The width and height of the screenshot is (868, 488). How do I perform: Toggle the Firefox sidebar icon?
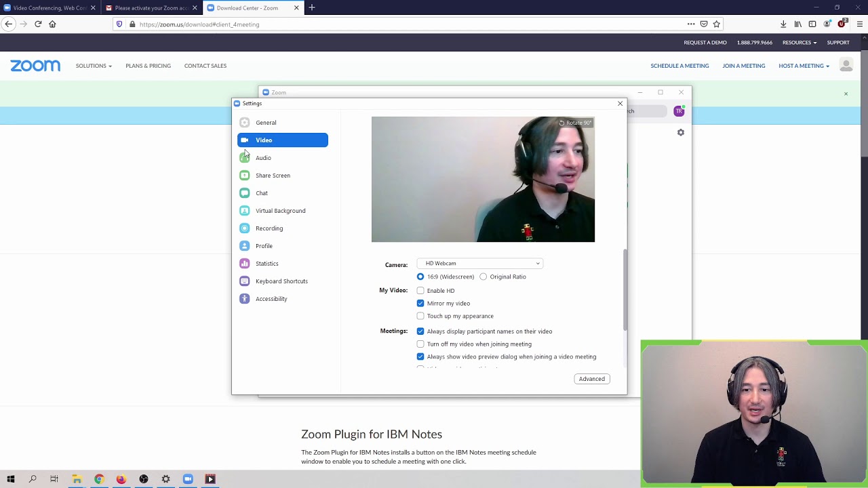[812, 24]
